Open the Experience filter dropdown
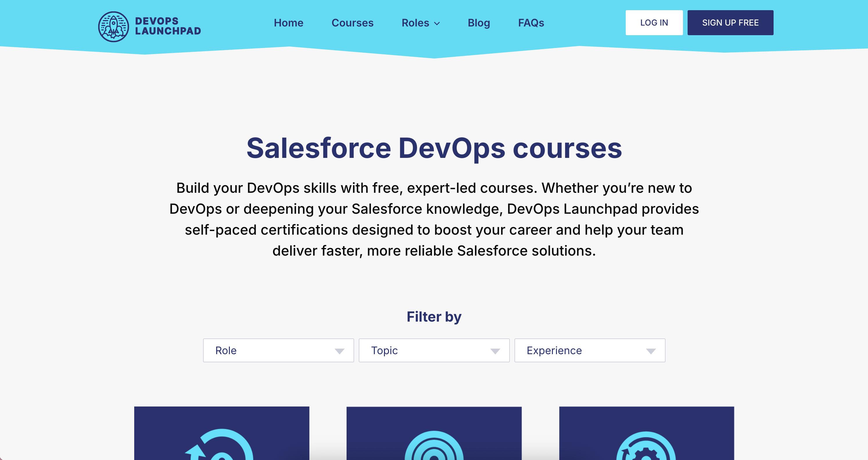The image size is (868, 460). pos(590,350)
